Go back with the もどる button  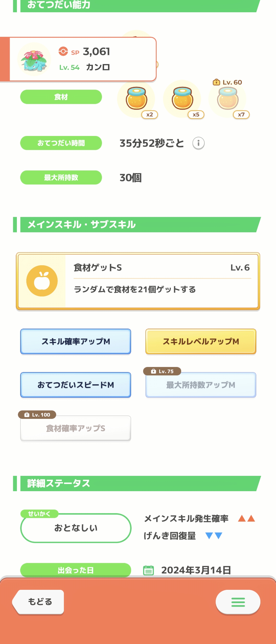[x=38, y=602]
